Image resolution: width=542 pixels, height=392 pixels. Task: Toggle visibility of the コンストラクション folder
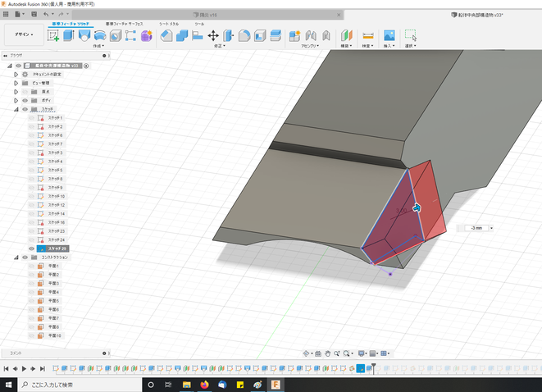[25, 258]
